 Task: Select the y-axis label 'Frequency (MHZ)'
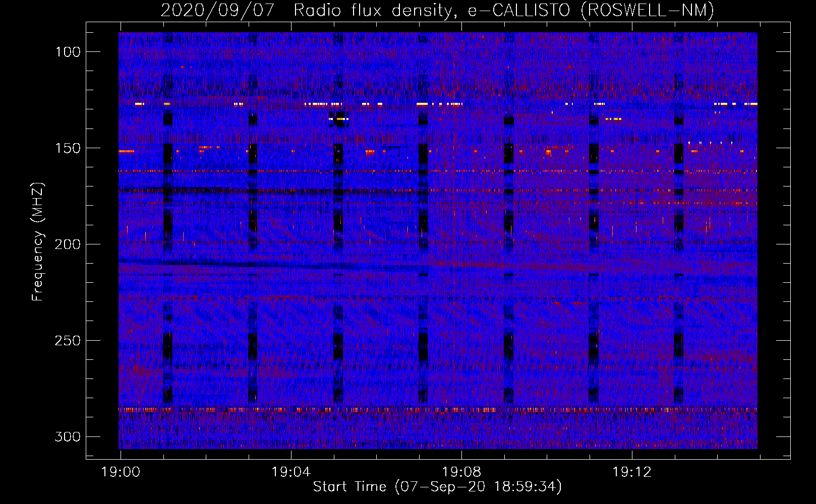[38, 241]
